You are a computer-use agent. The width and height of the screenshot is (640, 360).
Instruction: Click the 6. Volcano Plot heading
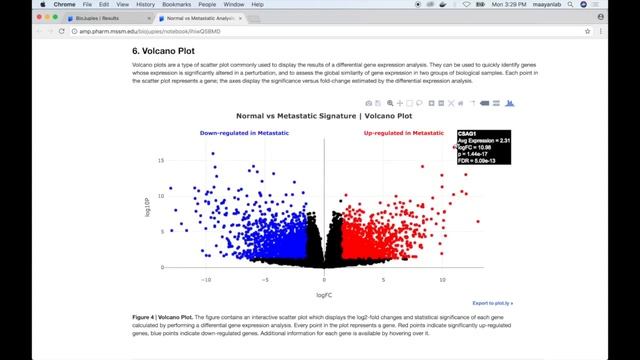click(x=163, y=51)
